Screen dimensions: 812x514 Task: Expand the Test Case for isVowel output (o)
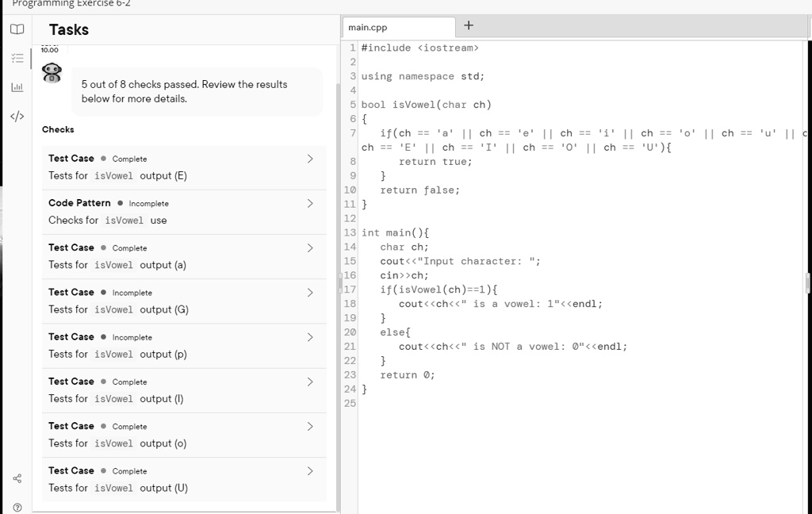(310, 425)
